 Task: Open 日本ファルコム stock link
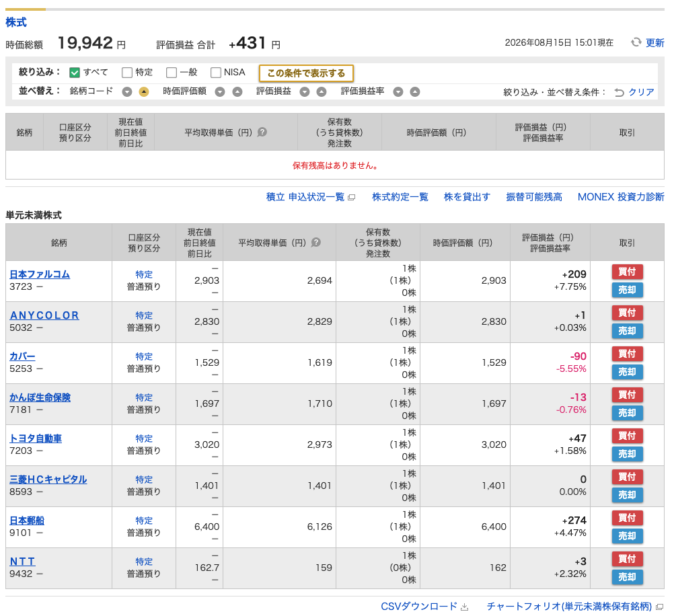point(40,274)
